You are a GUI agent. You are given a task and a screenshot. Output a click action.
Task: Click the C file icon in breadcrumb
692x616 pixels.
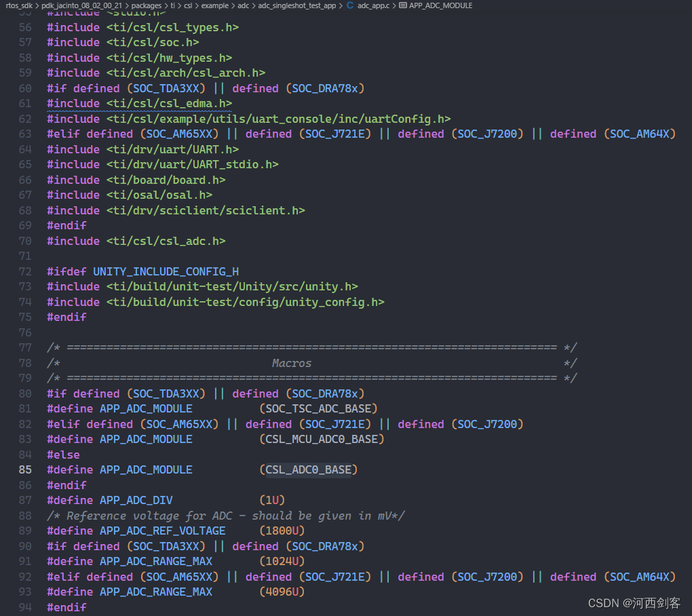(350, 5)
